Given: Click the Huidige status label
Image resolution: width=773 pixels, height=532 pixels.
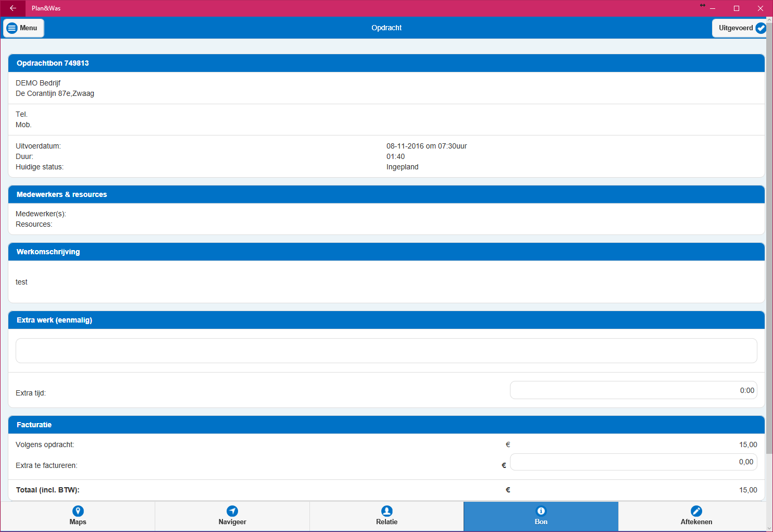Looking at the screenshot, I should point(40,167).
